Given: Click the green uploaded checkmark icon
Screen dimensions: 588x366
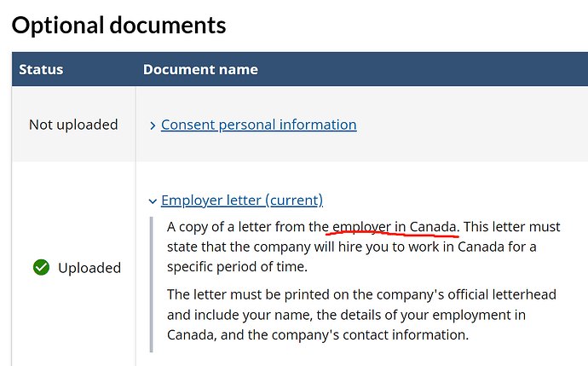Looking at the screenshot, I should 41,267.
